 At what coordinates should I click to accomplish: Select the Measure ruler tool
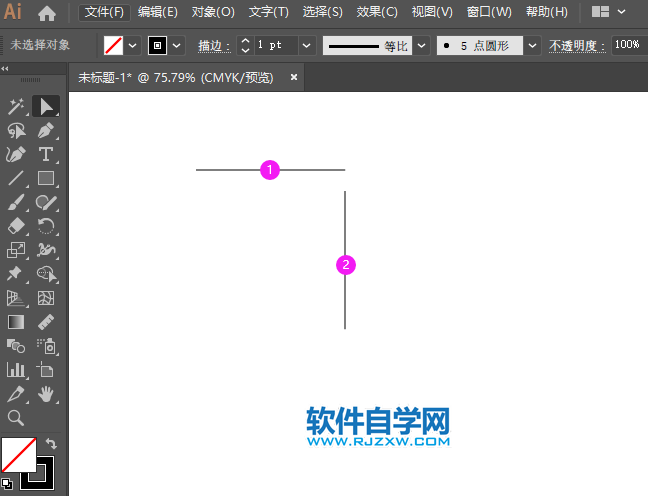coord(46,322)
